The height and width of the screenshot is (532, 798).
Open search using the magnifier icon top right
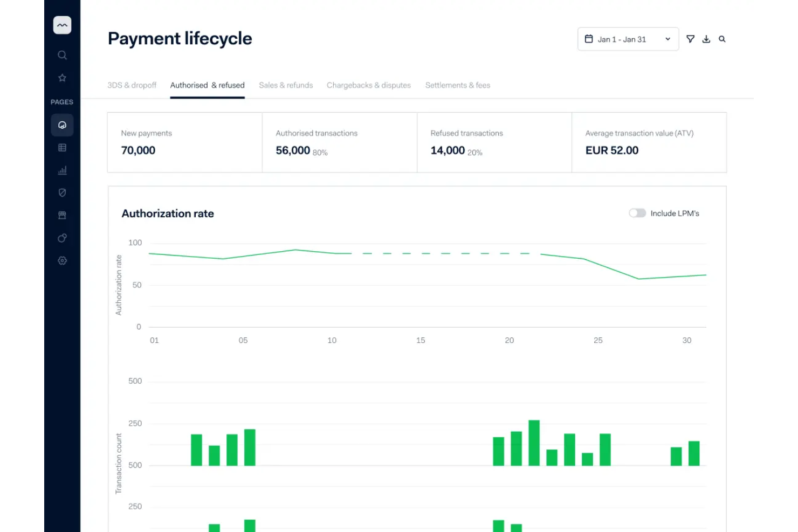[x=722, y=39]
